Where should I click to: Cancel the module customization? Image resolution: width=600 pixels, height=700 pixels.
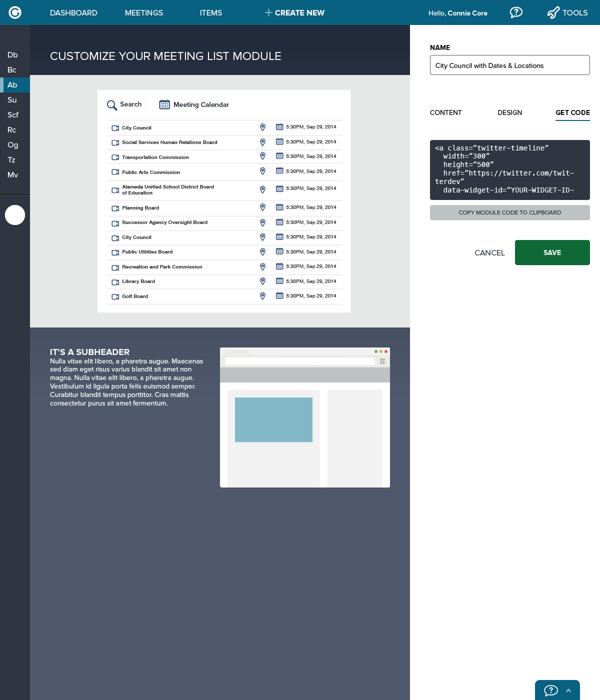pyautogui.click(x=489, y=253)
